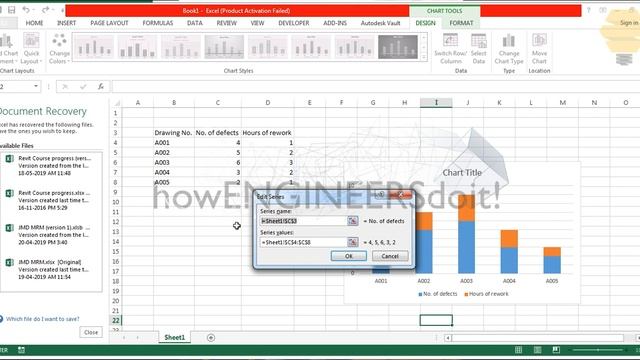
Task: Click the horizontal scrollbar left arrow
Action: [448, 338]
